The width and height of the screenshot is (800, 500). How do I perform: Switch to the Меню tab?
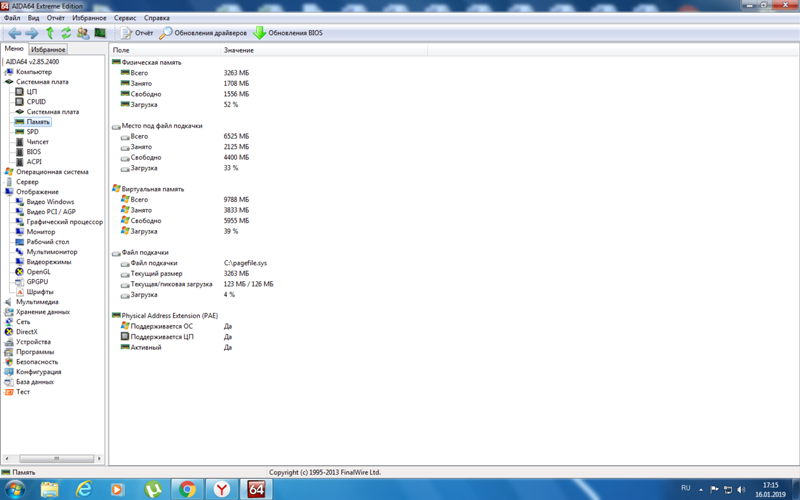14,49
